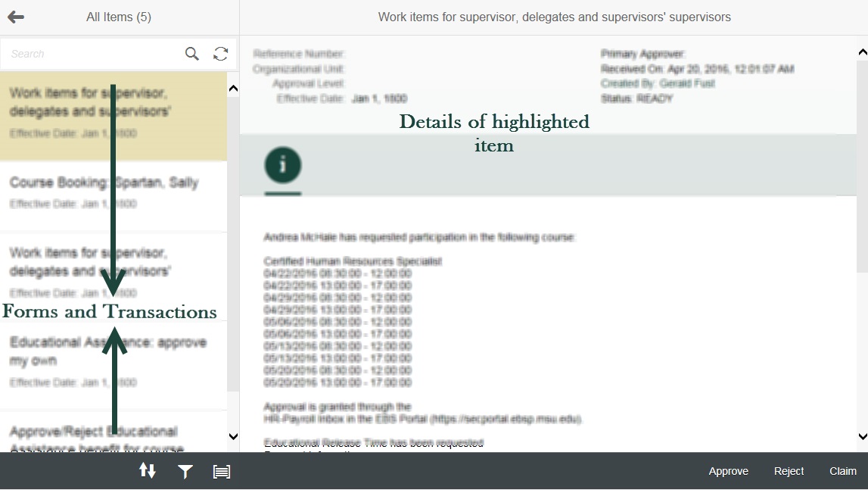Viewport: 868px width, 490px height.
Task: Open the sort items option
Action: point(148,471)
